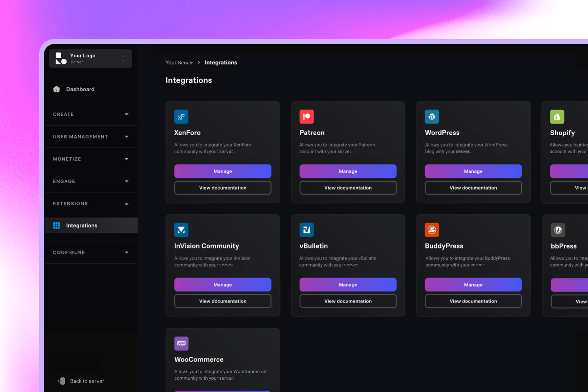Click the InVision Community logo icon
The image size is (588, 392).
tap(181, 230)
